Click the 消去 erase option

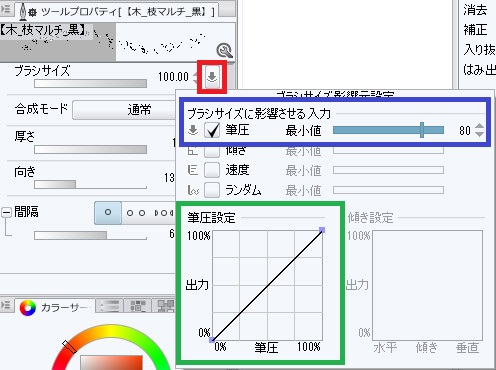pos(475,10)
